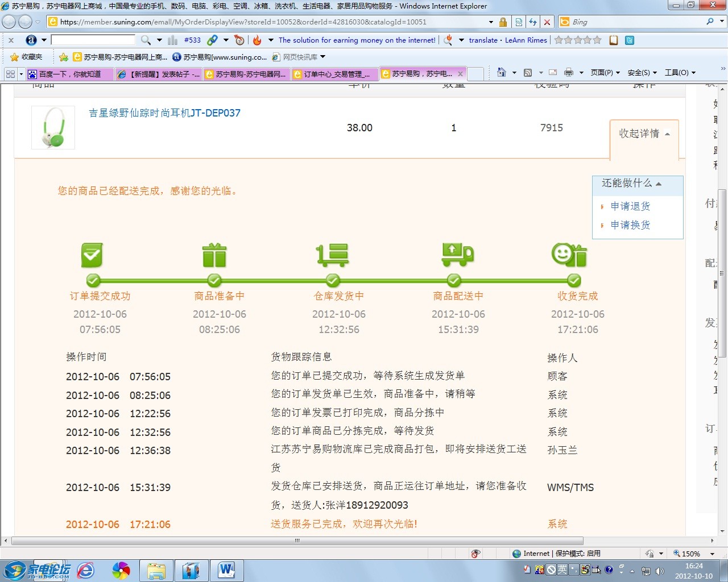728x582 pixels.
Task: Click the IE Home icon
Action: coord(501,73)
